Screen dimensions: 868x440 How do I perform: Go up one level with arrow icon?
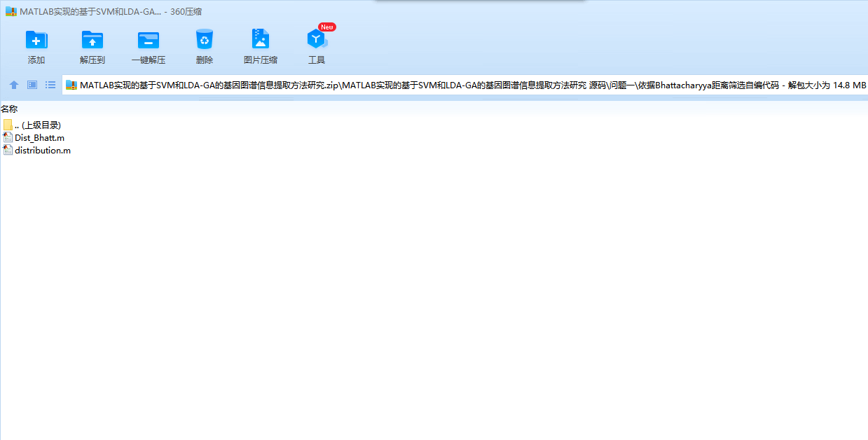14,85
